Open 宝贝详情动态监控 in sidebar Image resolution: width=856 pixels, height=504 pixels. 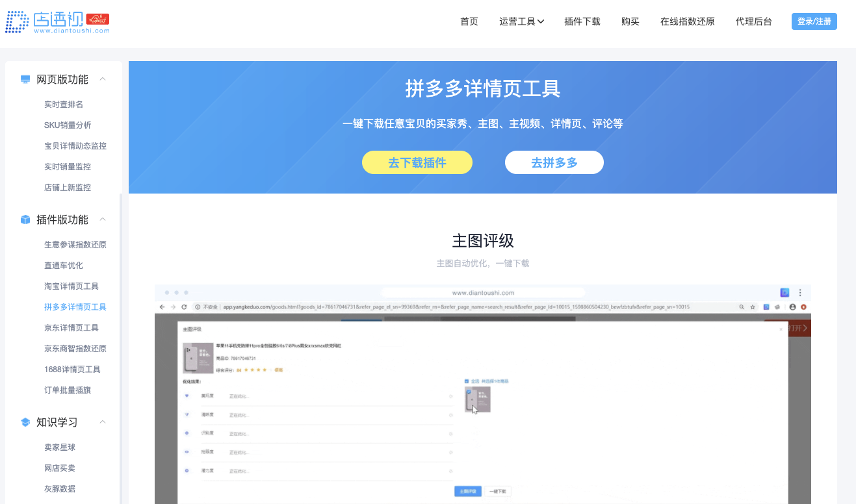click(75, 146)
